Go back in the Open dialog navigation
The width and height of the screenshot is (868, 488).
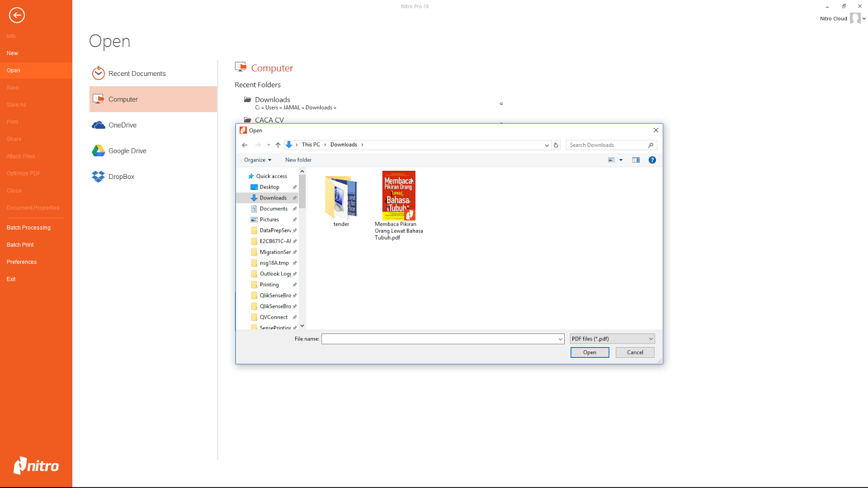point(245,145)
